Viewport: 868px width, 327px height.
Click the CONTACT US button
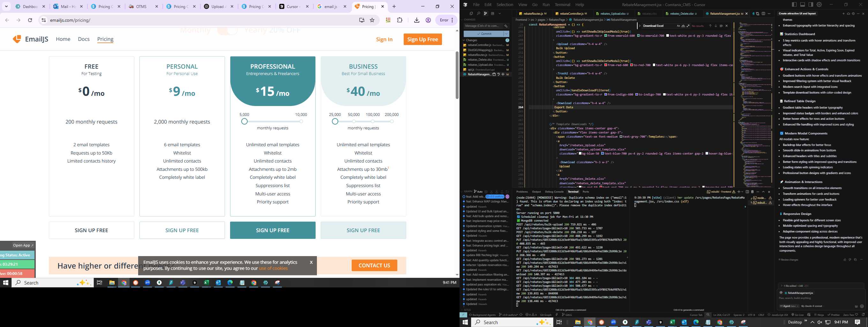pyautogui.click(x=374, y=265)
